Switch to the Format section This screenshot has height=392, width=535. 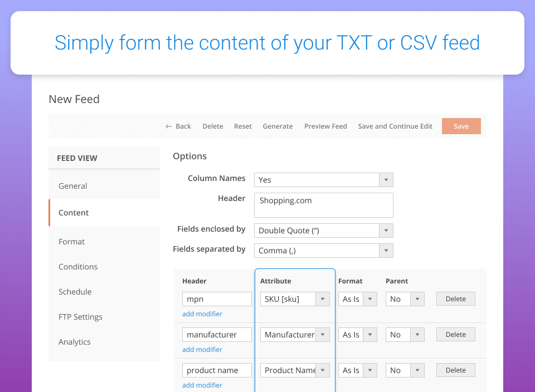[71, 241]
